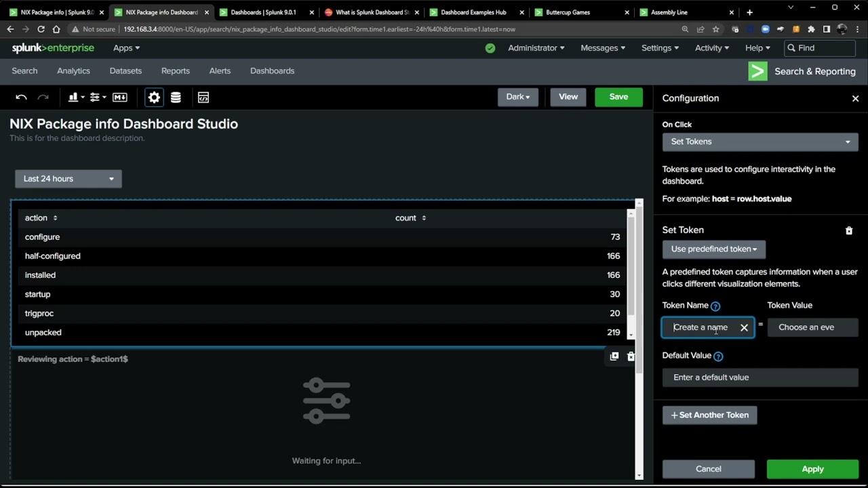Open the Apps dropdown menu

(126, 48)
